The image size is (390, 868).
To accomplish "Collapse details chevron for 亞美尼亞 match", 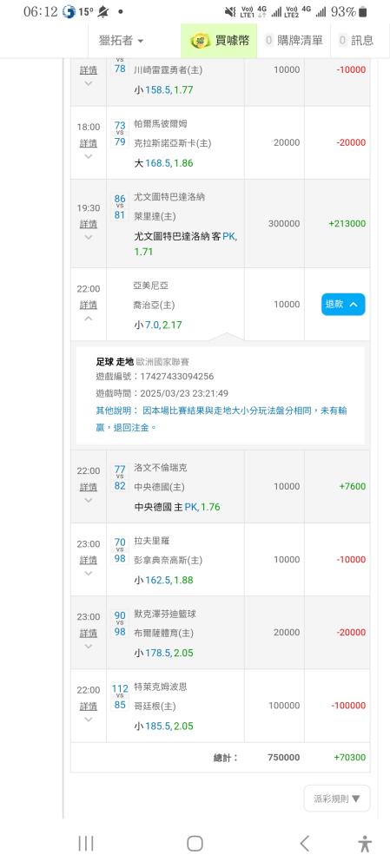I will coord(88,319).
